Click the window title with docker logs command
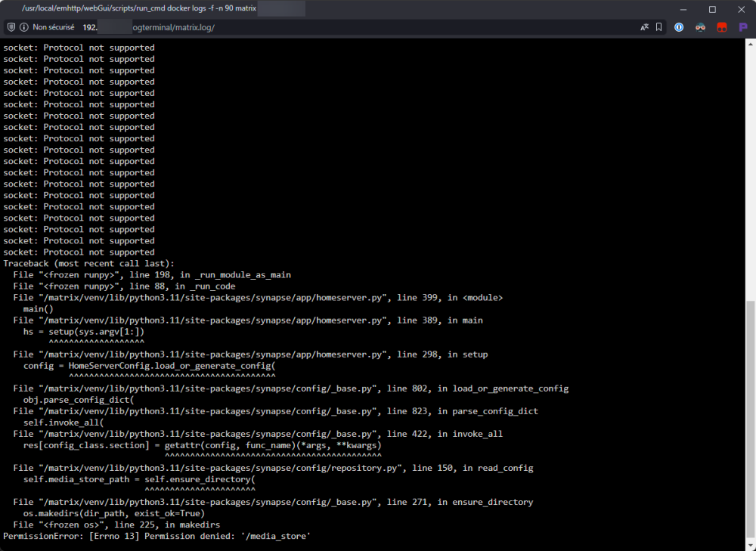756x551 pixels. (x=139, y=8)
